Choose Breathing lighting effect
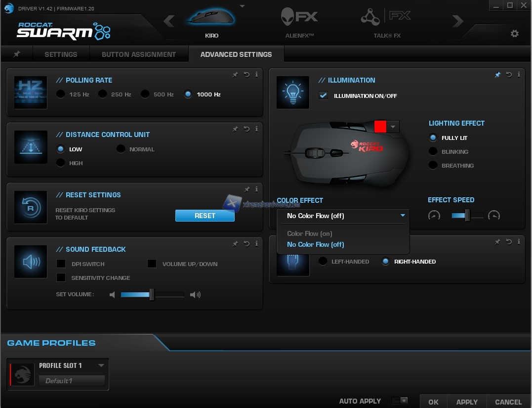The height and width of the screenshot is (408, 532). pyautogui.click(x=433, y=166)
